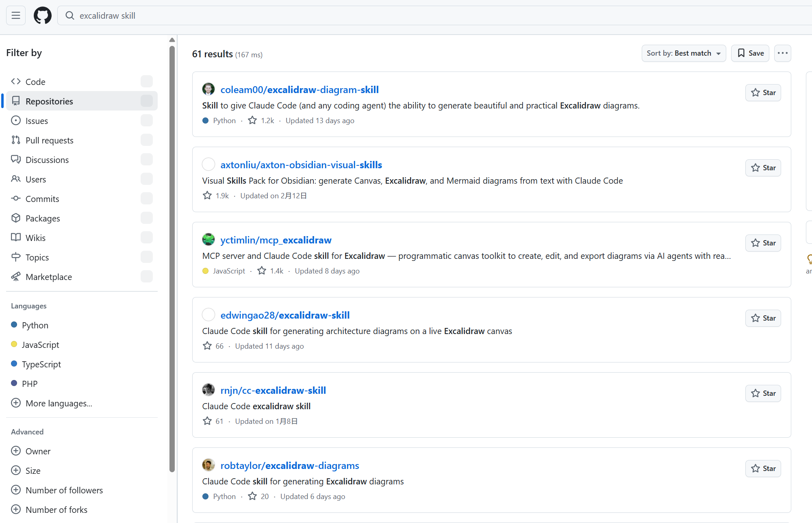This screenshot has height=523, width=812.
Task: Open axtonliu/axton-obsidian-visual-skills repository link
Action: pos(301,165)
